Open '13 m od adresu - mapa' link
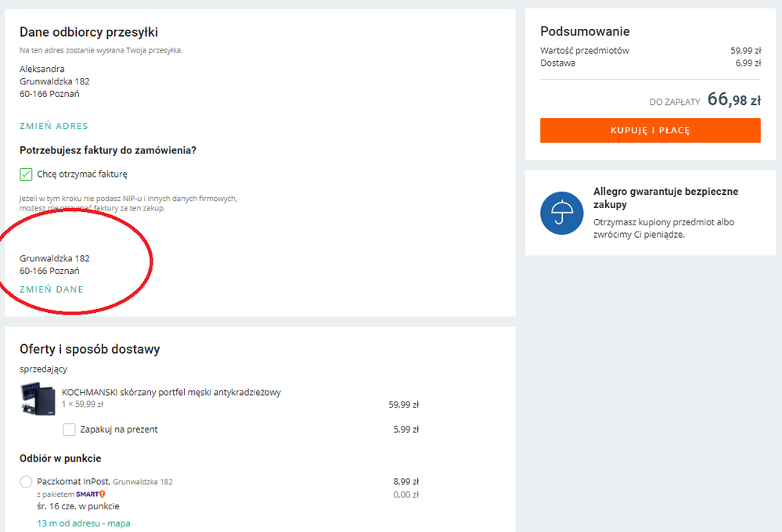782x532 pixels. 84,523
